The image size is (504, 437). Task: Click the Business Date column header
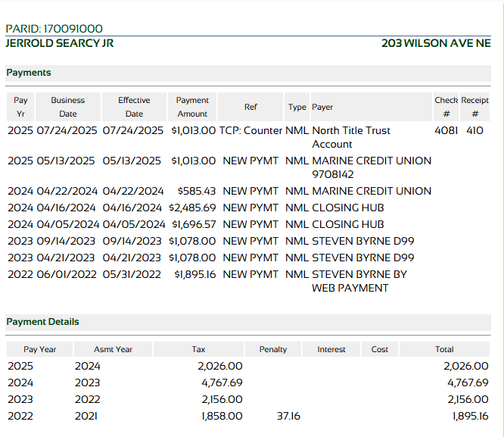coord(67,107)
